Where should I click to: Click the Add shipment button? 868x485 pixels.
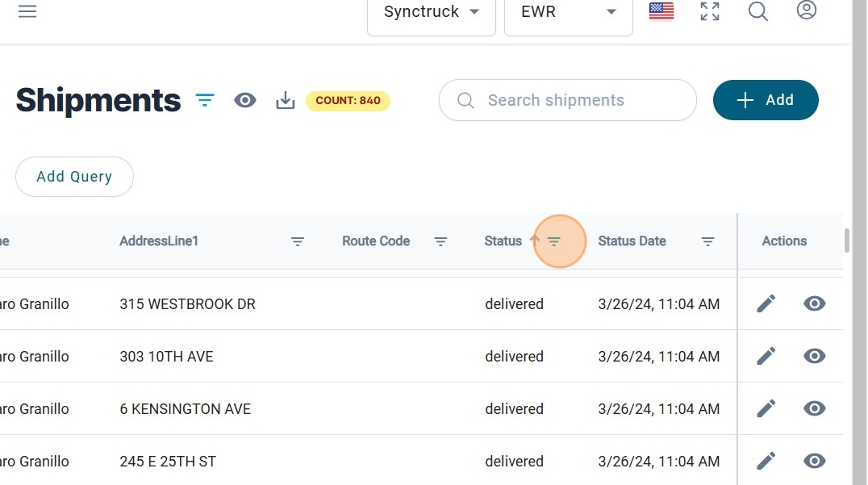pyautogui.click(x=766, y=100)
